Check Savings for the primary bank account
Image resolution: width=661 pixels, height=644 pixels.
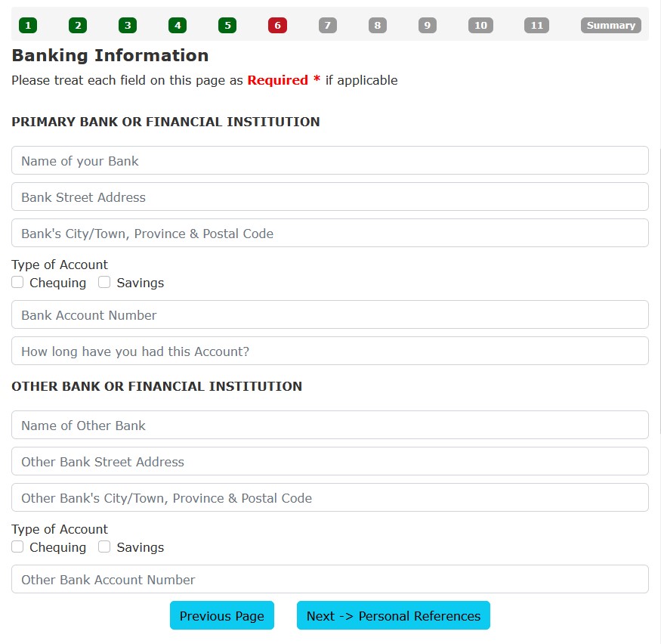coord(104,283)
